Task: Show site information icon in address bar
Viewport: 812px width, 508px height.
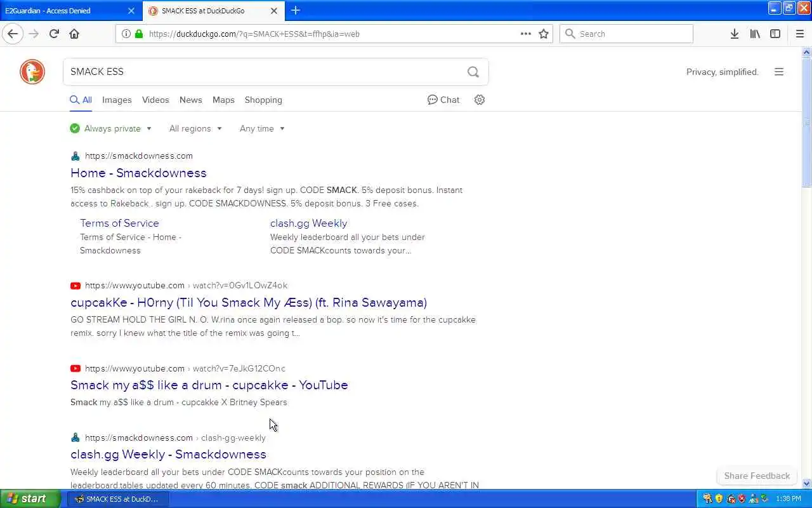Action: (x=126, y=34)
